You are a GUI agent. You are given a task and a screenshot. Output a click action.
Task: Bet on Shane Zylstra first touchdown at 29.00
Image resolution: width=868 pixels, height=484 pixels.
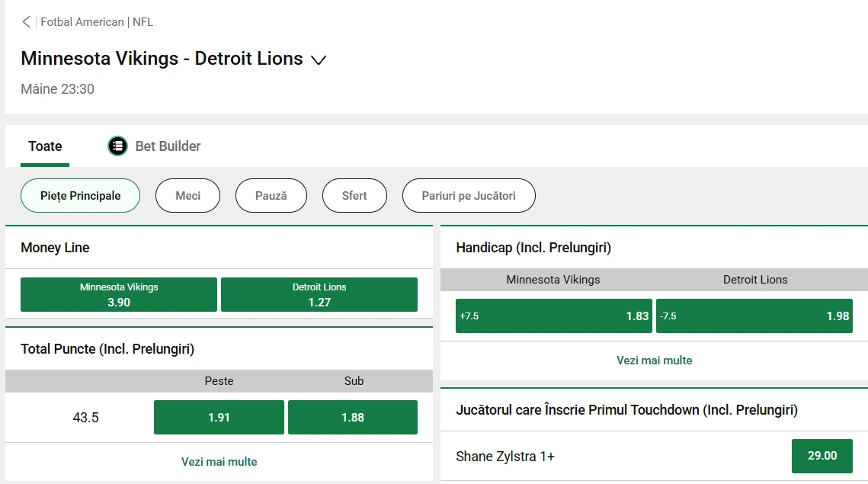(x=822, y=456)
